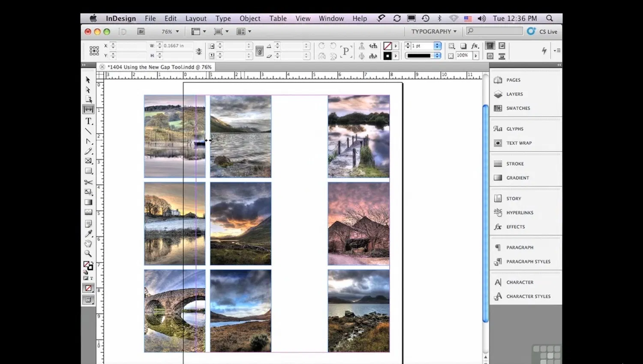Select the Selection tool arrow
This screenshot has width=643, height=364.
(88, 80)
